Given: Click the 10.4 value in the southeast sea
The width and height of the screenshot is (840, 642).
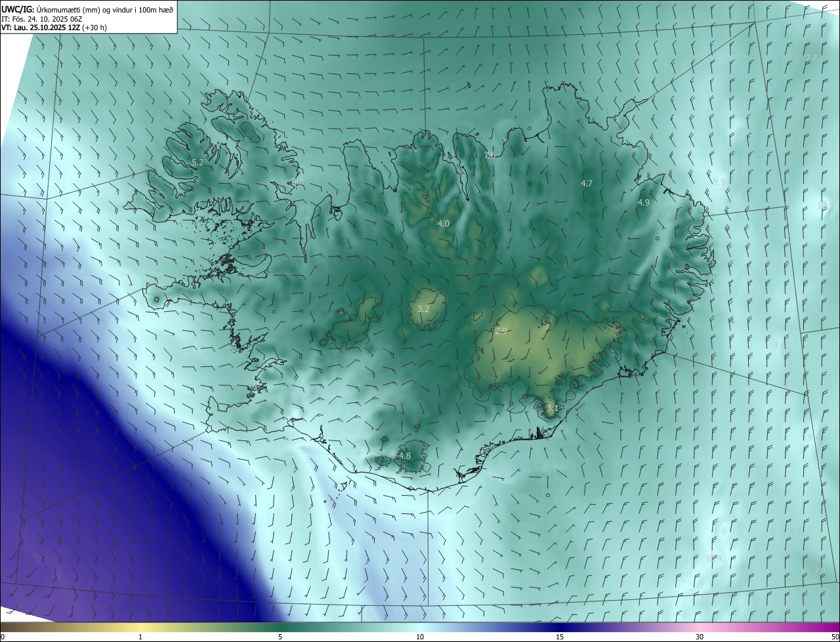Looking at the screenshot, I should (x=713, y=558).
